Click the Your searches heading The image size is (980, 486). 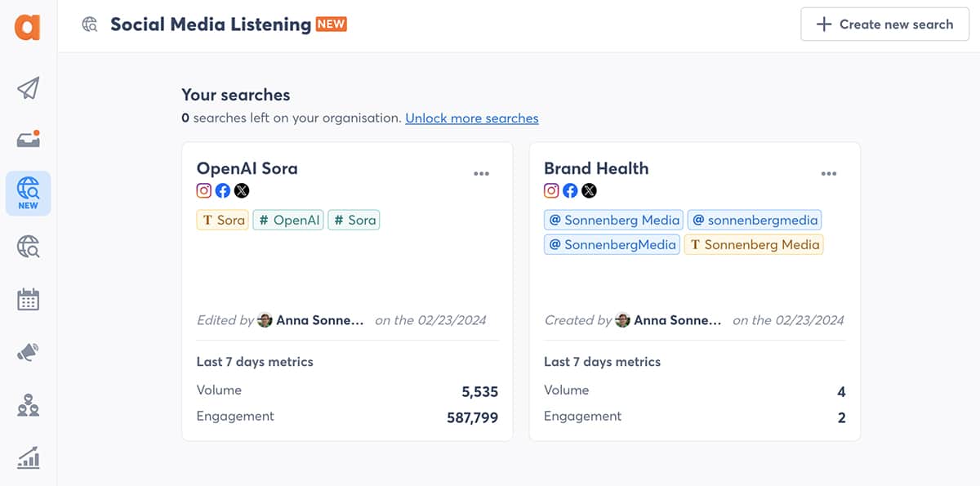[x=235, y=95]
